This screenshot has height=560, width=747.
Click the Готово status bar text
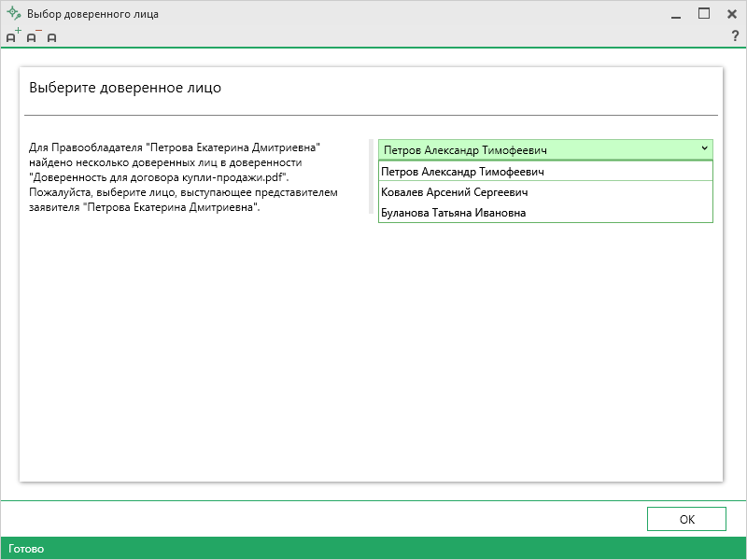tap(26, 549)
